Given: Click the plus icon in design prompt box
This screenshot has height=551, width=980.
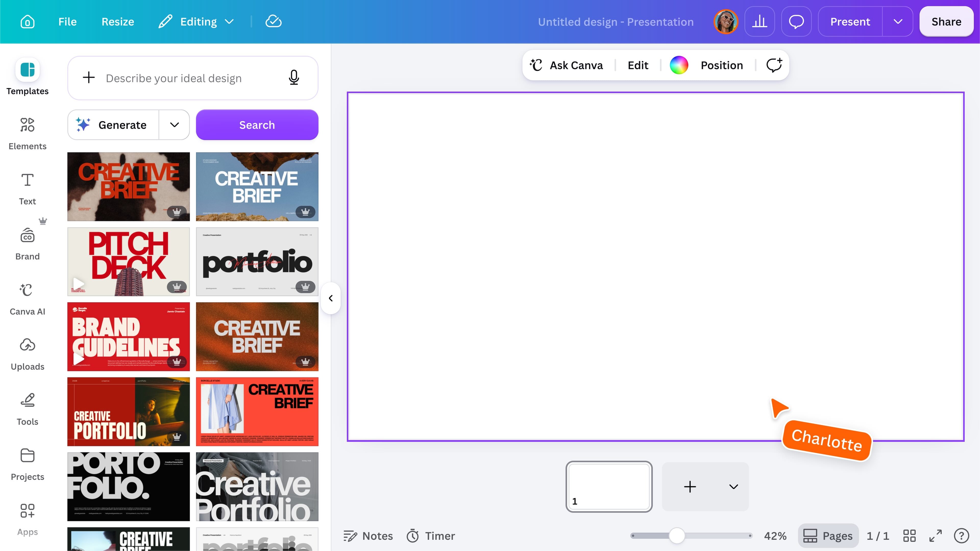Looking at the screenshot, I should 89,78.
